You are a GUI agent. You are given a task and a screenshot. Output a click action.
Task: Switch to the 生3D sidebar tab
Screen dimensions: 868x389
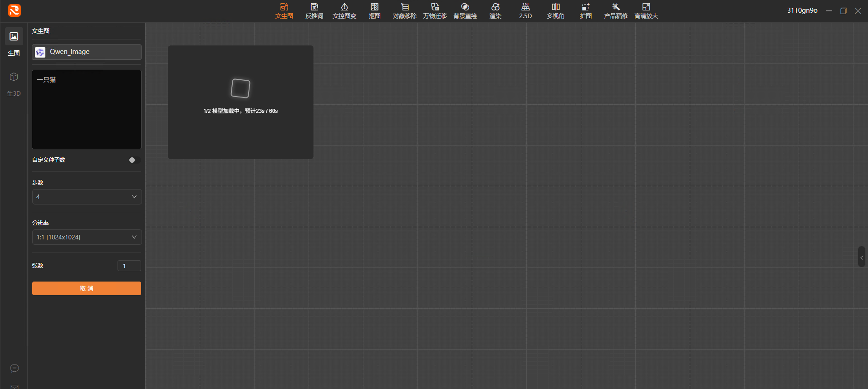pyautogui.click(x=14, y=84)
